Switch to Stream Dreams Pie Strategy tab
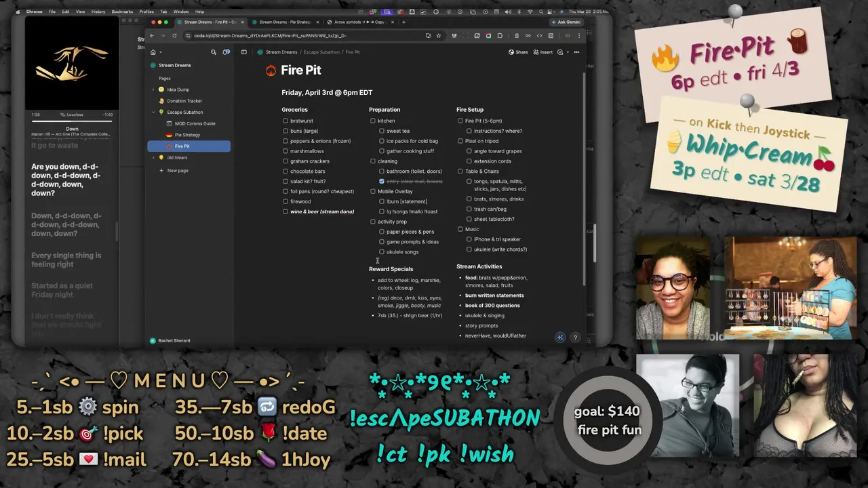The height and width of the screenshot is (488, 868). (x=285, y=22)
